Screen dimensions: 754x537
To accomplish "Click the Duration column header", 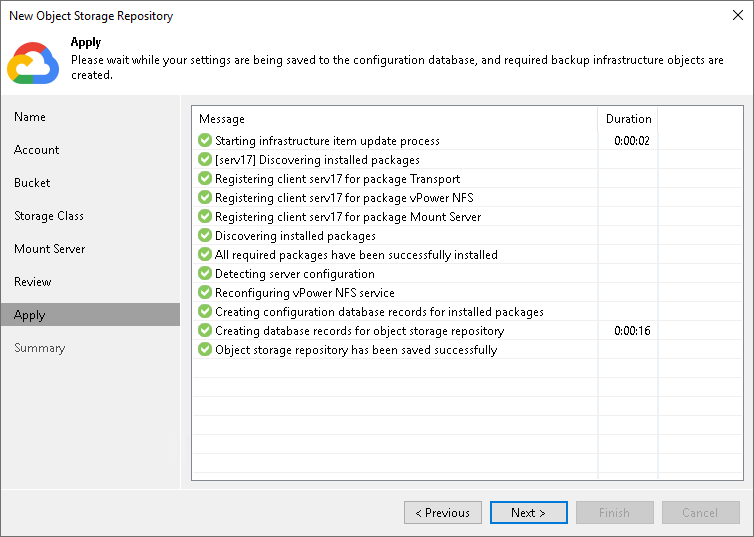I will click(x=628, y=119).
